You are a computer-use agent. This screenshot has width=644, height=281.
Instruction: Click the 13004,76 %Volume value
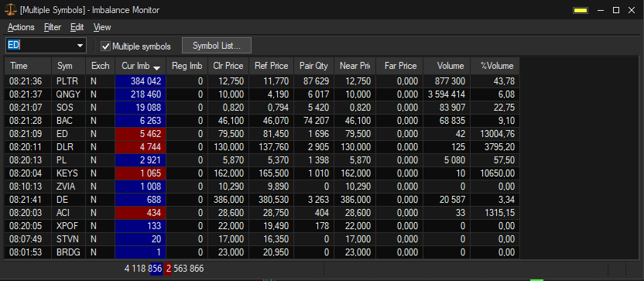point(495,134)
